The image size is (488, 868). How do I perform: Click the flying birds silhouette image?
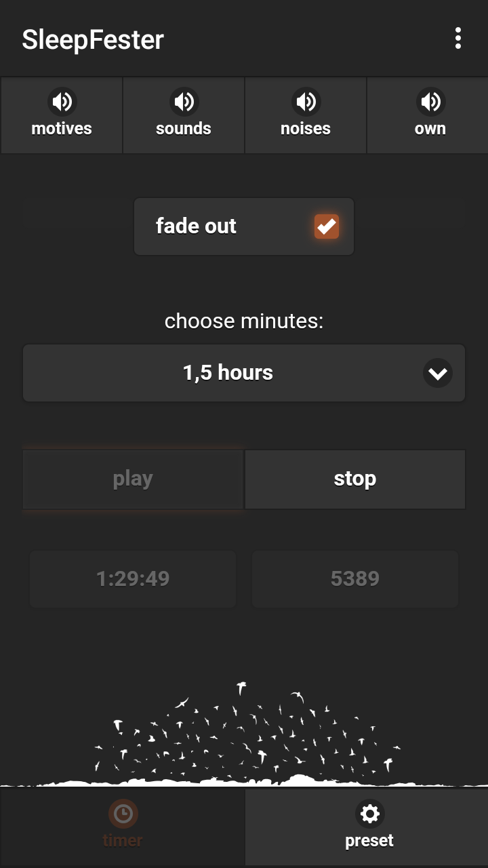(244, 736)
